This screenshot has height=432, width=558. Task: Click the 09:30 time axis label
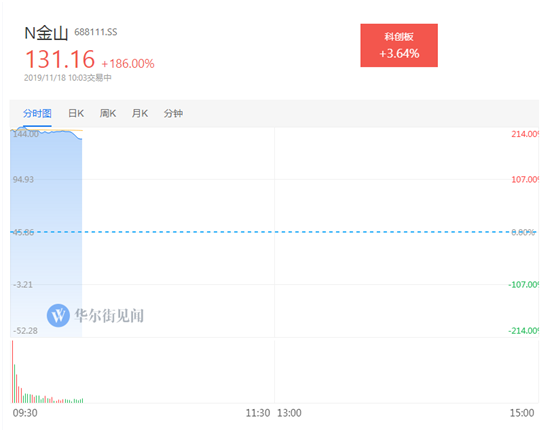pos(25,413)
